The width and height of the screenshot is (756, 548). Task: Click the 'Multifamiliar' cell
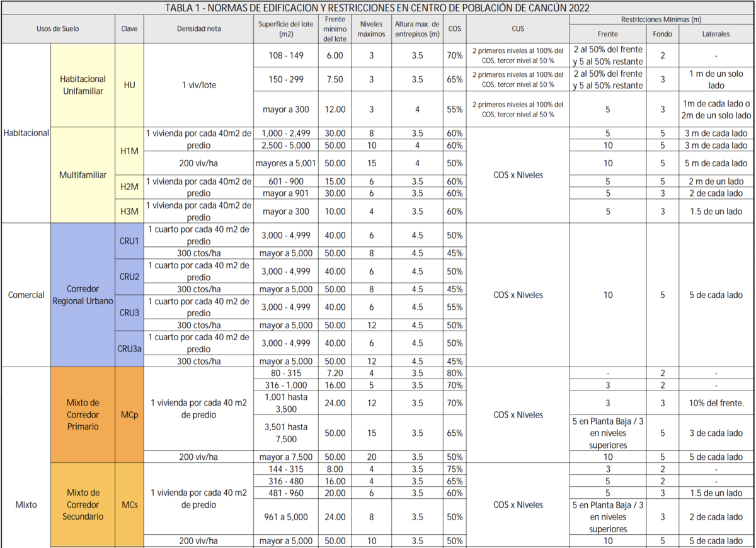83,174
